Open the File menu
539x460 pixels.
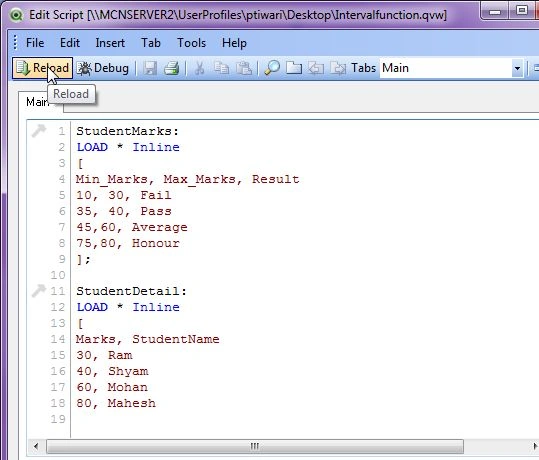[x=35, y=43]
